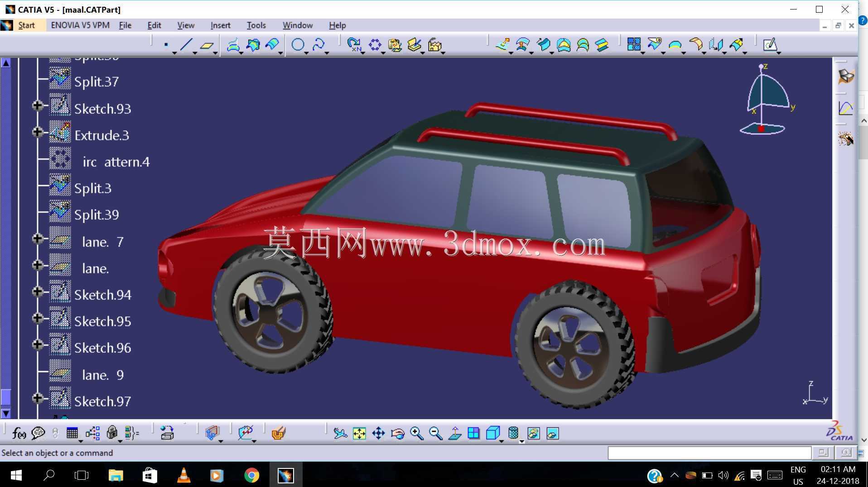Click the Duplicate geometrical set icon
Viewport: 868px width, 487px height.
(x=395, y=44)
